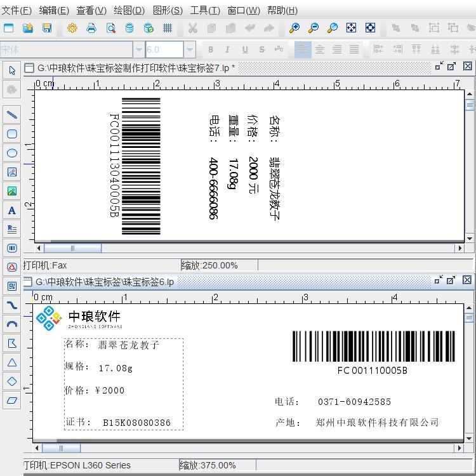Select the barcode drawing tool
Screen dimensions: 476x476
pos(11,248)
